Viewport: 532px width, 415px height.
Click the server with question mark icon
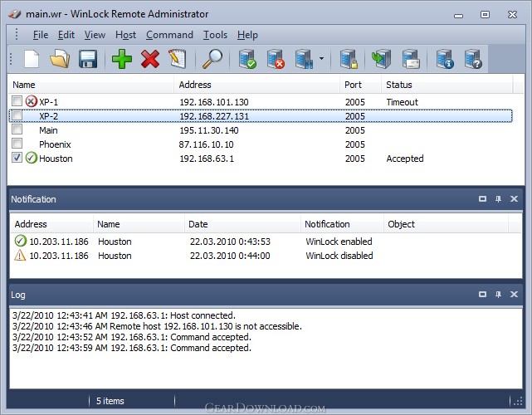(473, 59)
